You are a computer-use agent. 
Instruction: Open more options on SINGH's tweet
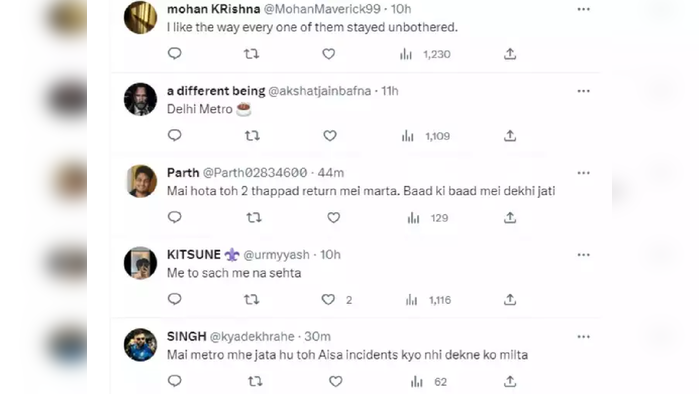pyautogui.click(x=584, y=337)
